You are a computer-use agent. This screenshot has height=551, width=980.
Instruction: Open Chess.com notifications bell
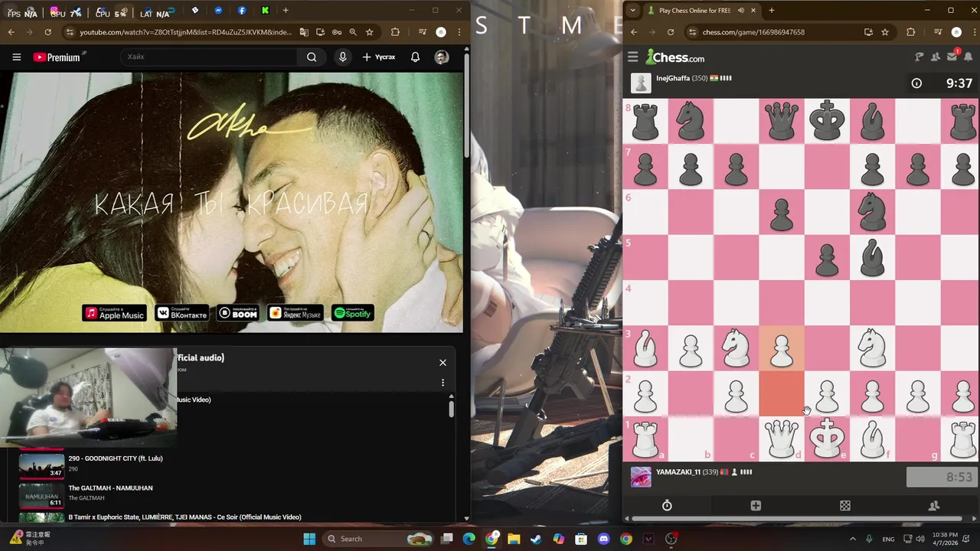point(968,57)
